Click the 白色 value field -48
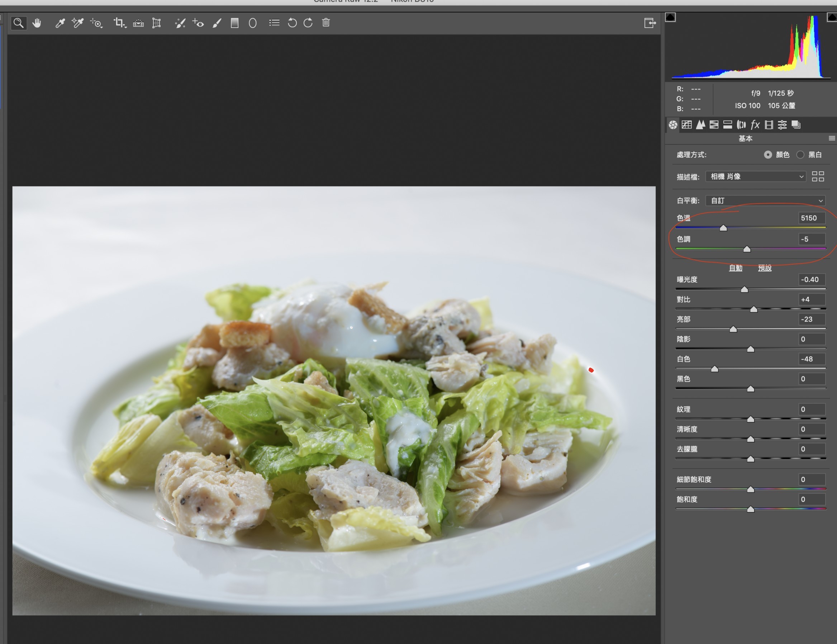The image size is (837, 644). tap(812, 359)
